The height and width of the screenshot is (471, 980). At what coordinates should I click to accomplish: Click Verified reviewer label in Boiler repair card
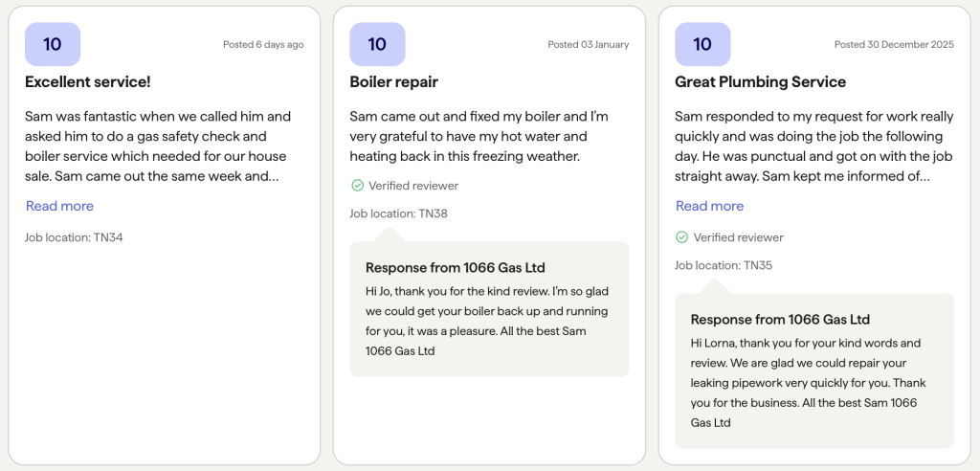click(x=413, y=185)
